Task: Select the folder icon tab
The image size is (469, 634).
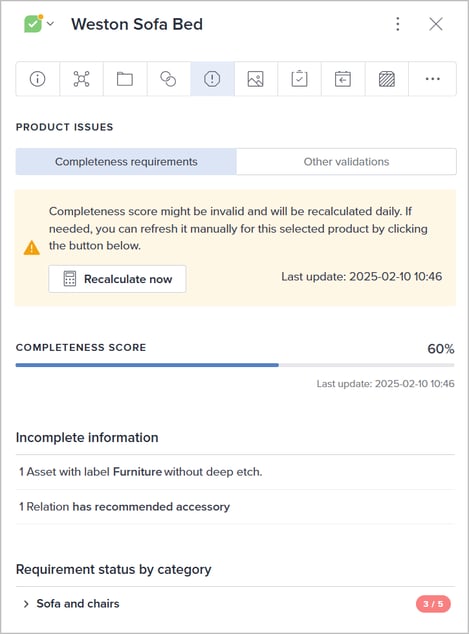Action: coord(125,79)
